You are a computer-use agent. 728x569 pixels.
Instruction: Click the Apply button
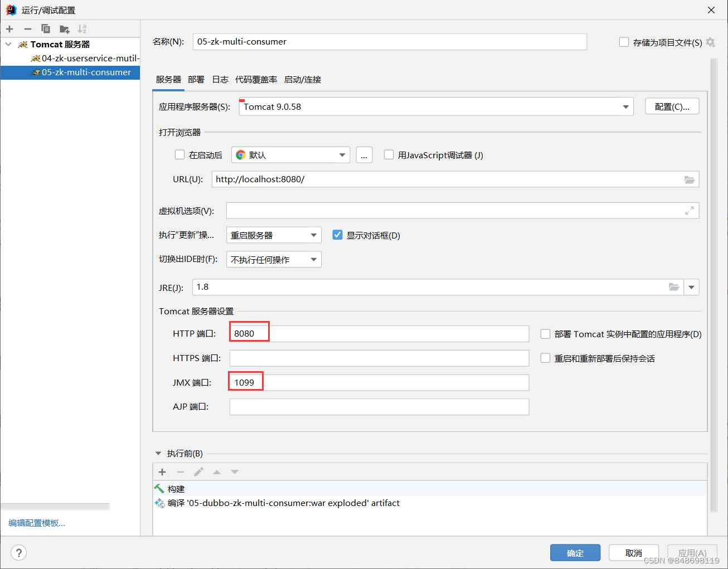click(x=692, y=553)
